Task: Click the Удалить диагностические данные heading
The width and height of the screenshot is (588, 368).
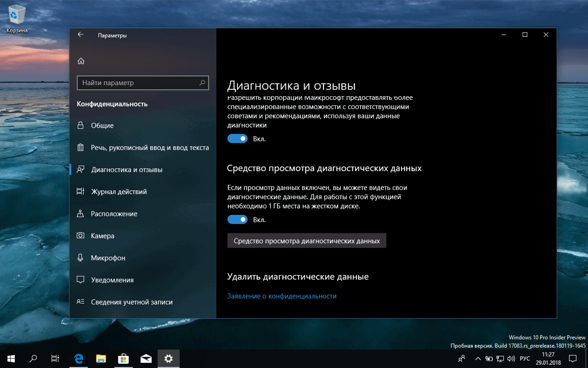Action: 298,277
